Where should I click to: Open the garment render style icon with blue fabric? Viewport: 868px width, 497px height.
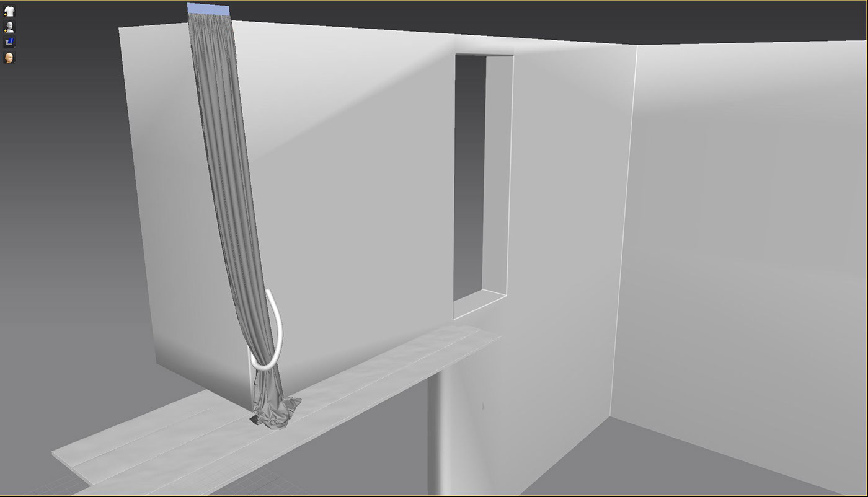9,42
